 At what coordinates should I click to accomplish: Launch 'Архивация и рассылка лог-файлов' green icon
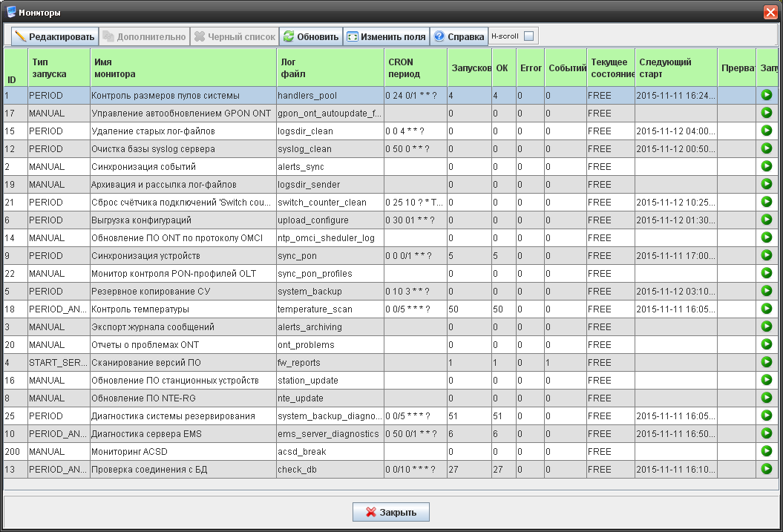(767, 184)
